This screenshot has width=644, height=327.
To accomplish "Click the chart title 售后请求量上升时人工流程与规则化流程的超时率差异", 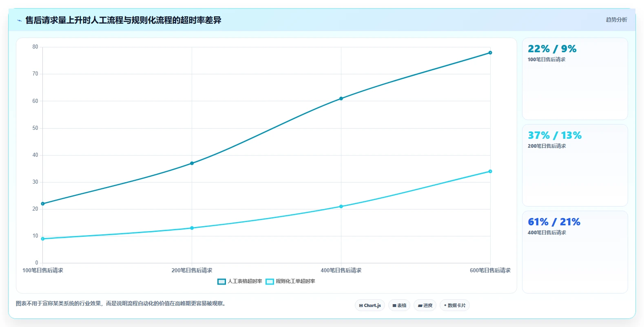I will point(123,20).
